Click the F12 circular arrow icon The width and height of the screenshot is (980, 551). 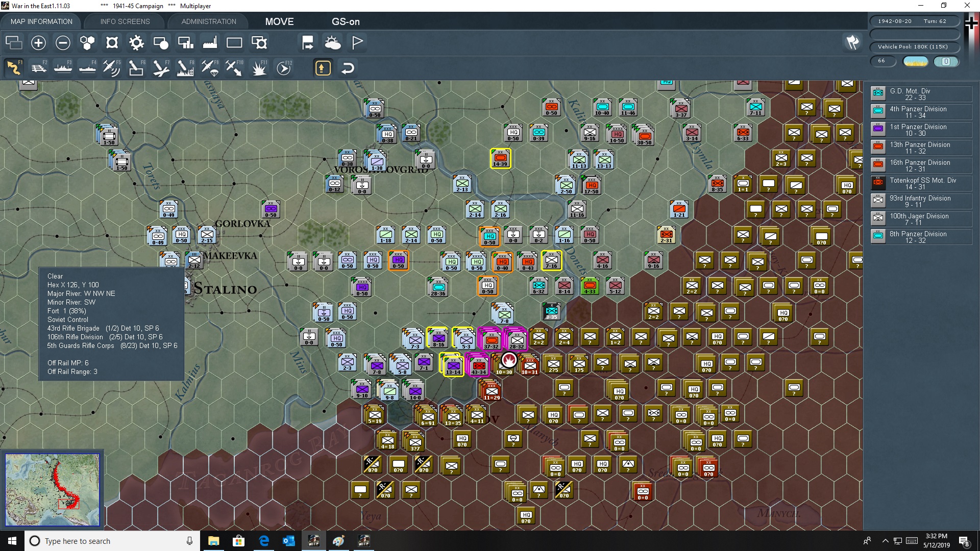point(284,68)
